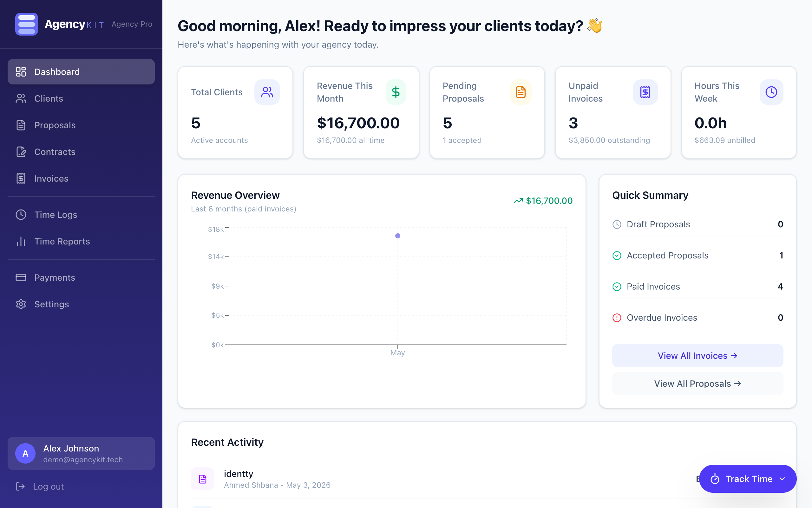
Task: Click the Total Clients people icon
Action: coord(267,92)
